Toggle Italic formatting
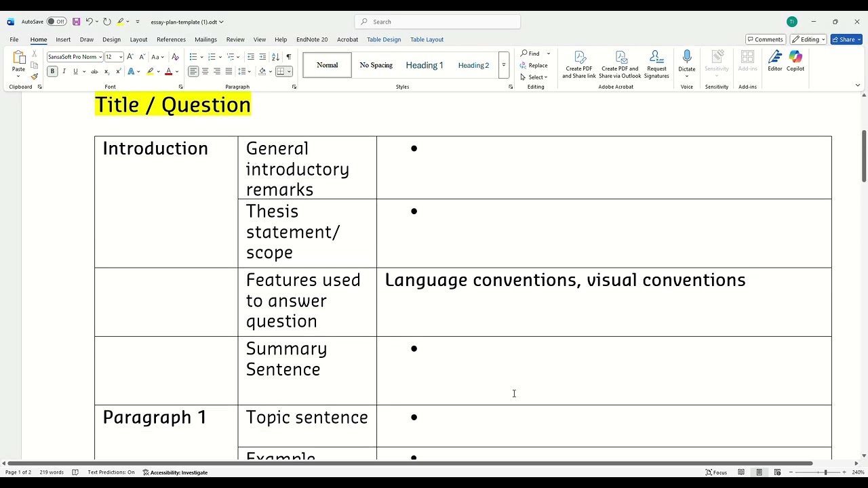This screenshot has width=868, height=488. pos(64,71)
